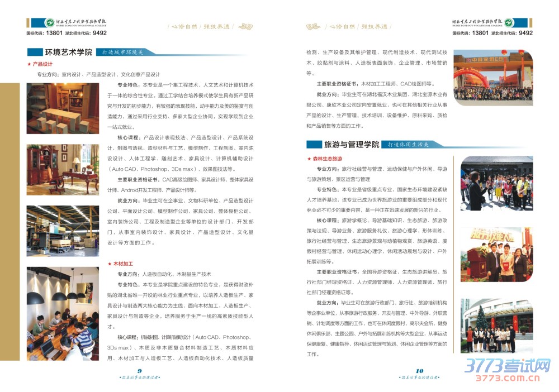The width and height of the screenshot is (559, 392).
Task: Click the red star beside 森林生态旅游
Action: point(309,159)
